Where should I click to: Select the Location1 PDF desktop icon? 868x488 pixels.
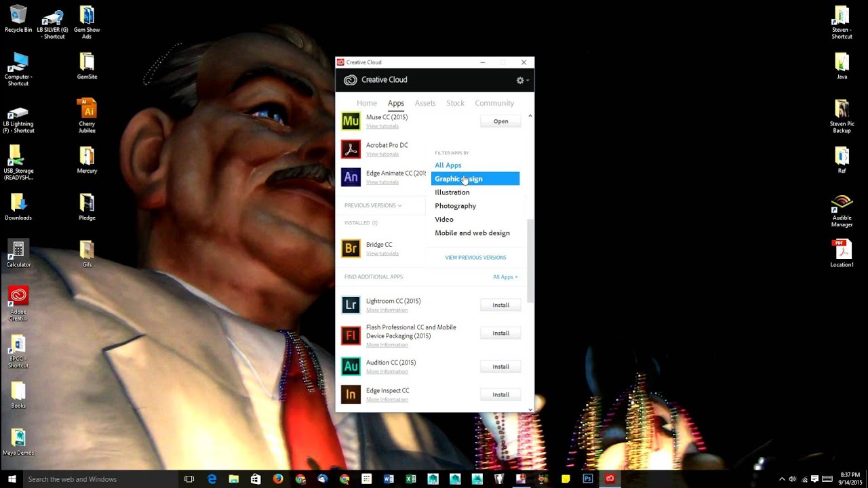point(842,253)
